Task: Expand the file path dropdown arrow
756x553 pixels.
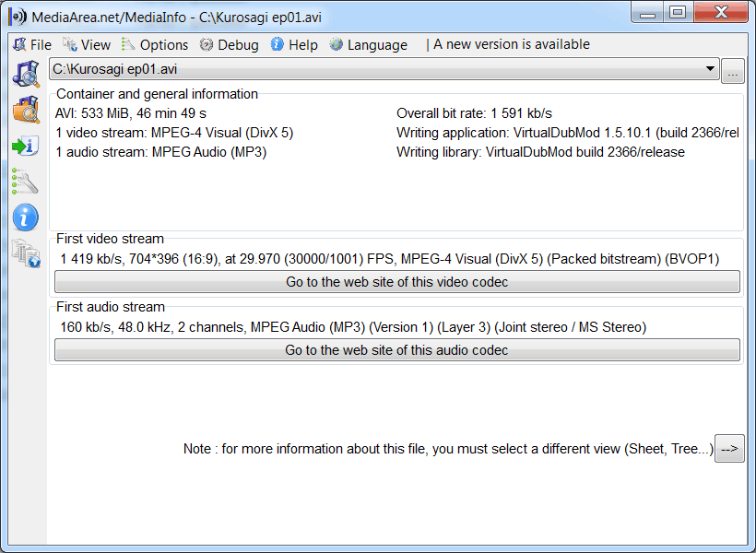Action: pyautogui.click(x=710, y=68)
